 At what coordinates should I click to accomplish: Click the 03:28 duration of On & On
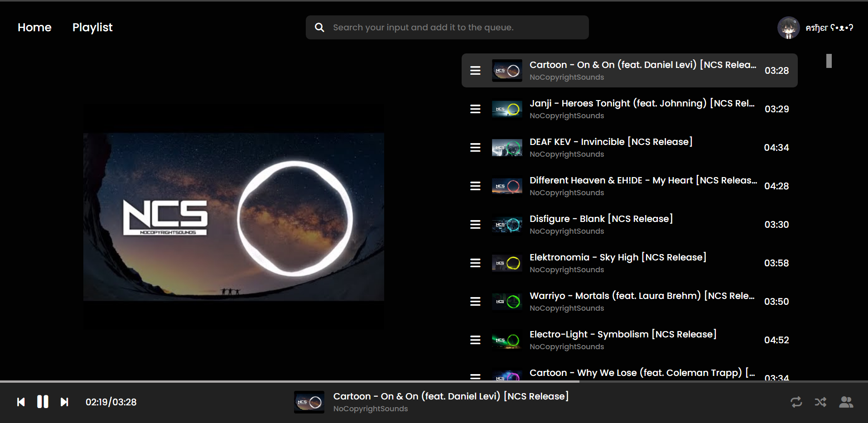(776, 71)
